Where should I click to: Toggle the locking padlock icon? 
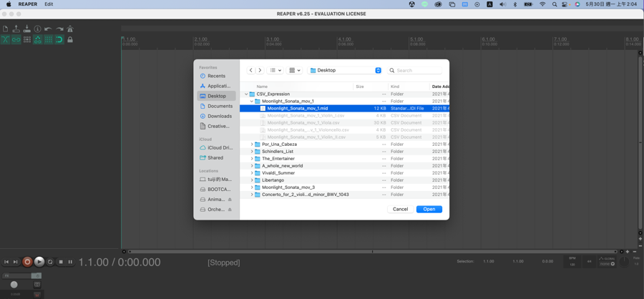(x=70, y=40)
